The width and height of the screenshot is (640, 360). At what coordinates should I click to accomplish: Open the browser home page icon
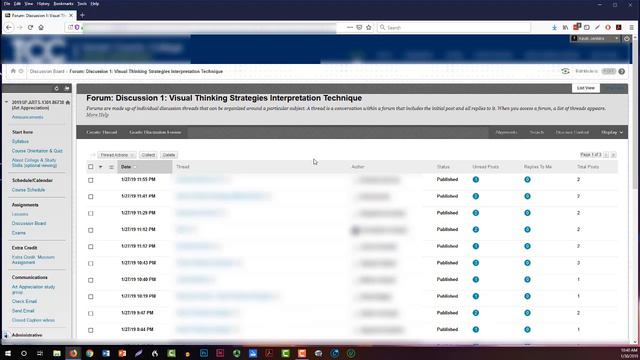[41, 27]
